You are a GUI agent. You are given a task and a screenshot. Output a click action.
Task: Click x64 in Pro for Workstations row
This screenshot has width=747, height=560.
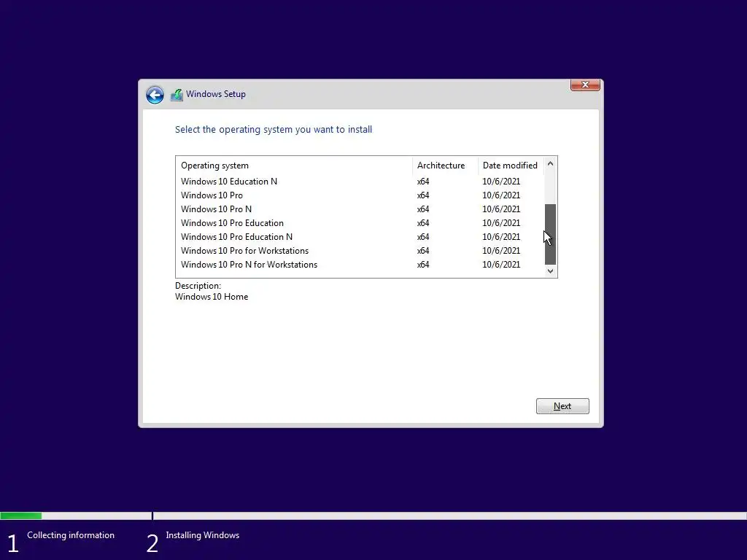pos(423,251)
